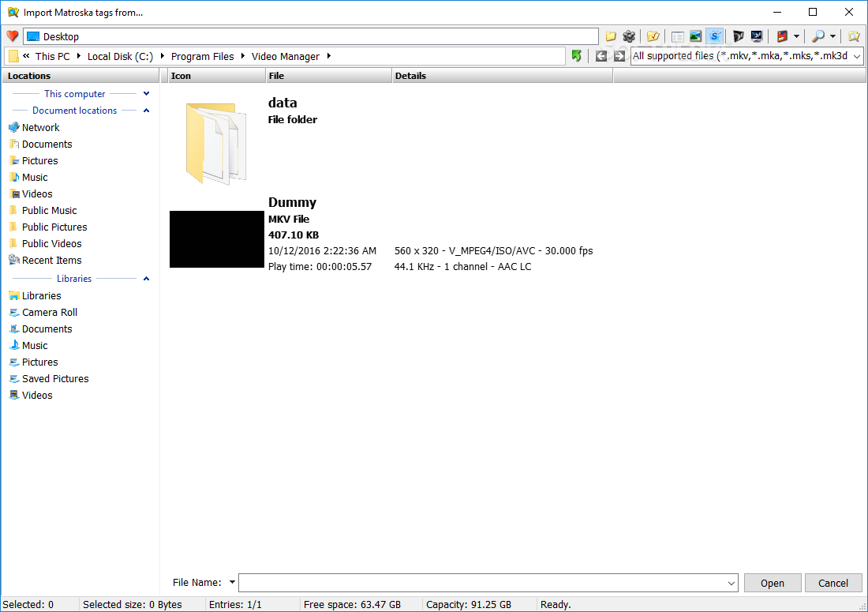Screen dimensions: 868x612
Task: Click the Details column header
Action: click(502, 76)
